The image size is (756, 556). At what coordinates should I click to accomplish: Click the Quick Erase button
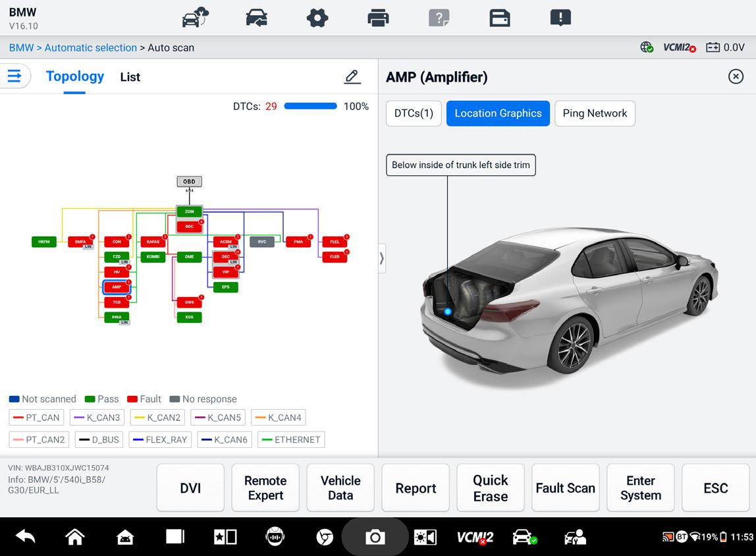(491, 488)
